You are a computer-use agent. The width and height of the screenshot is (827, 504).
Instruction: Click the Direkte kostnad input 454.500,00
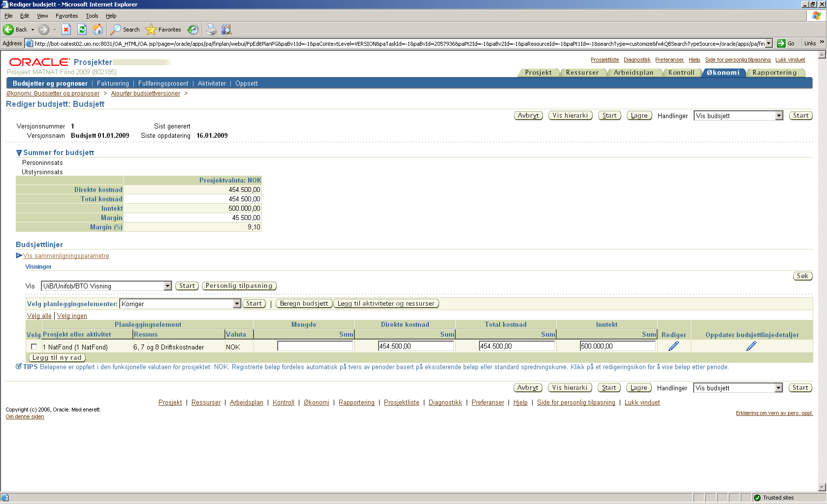(416, 346)
